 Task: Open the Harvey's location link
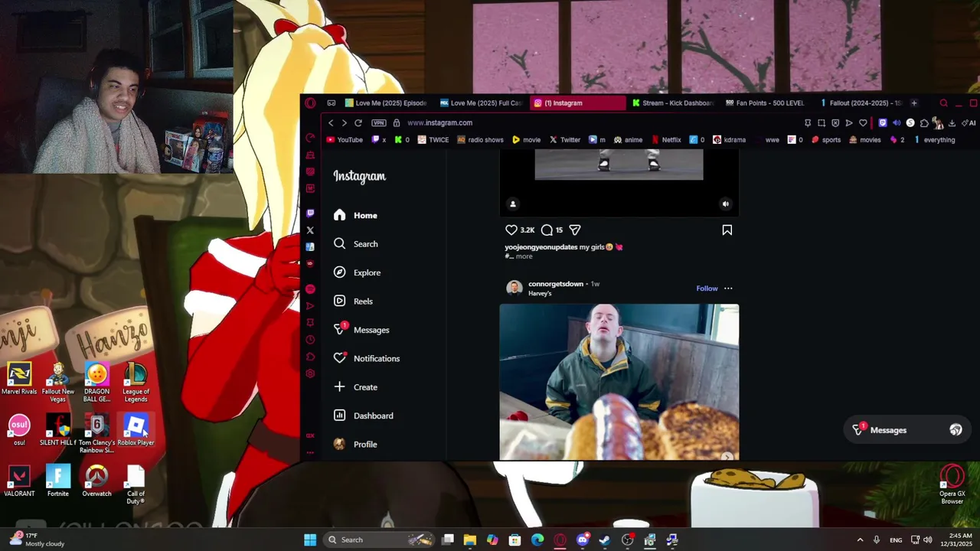540,293
